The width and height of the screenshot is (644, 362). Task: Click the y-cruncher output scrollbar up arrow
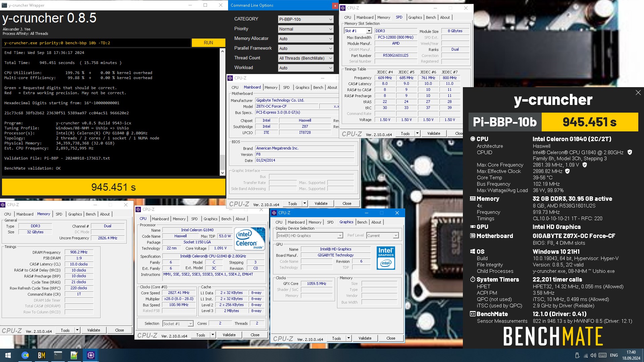coord(222,51)
